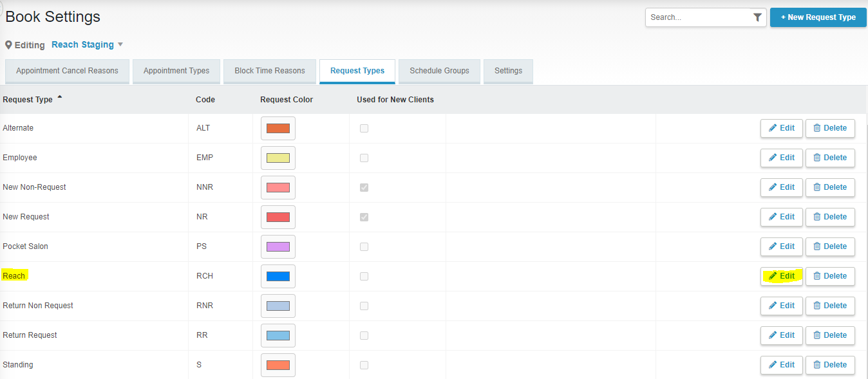This screenshot has height=379, width=868.
Task: Delete the New Request row
Action: point(830,217)
